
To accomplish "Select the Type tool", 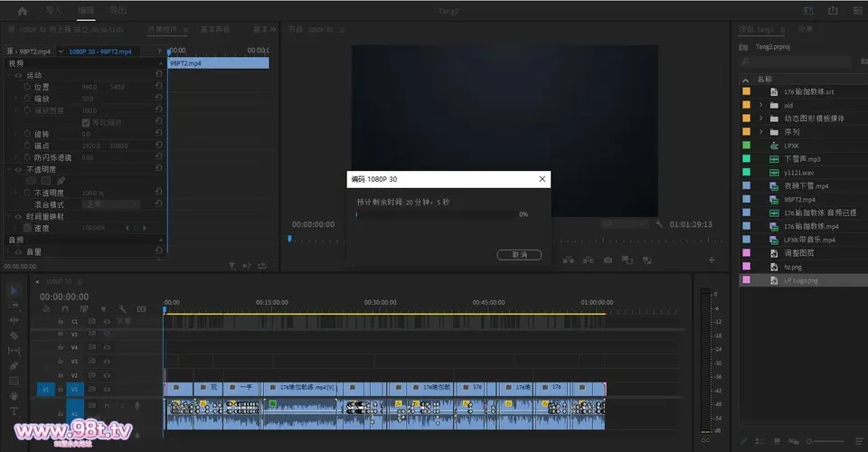I will coord(14,411).
